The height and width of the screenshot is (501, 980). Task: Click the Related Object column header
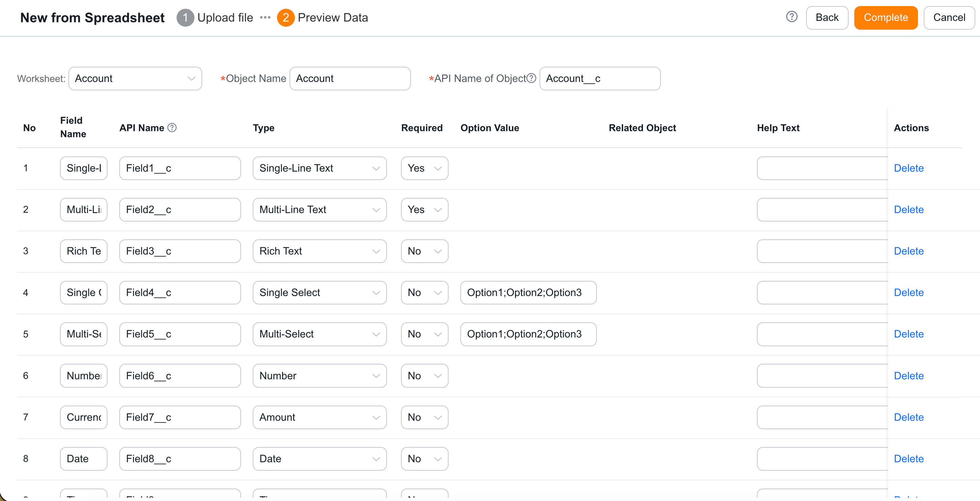click(x=642, y=128)
